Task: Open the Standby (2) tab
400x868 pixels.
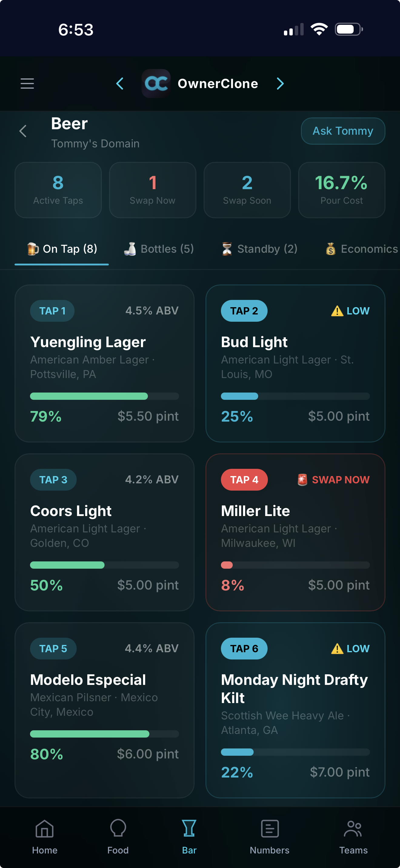Action: coord(259,249)
